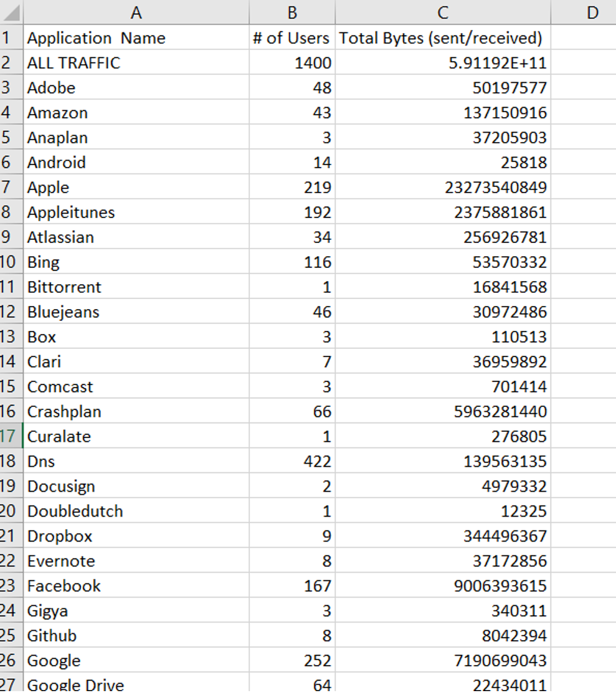Click Adobe's bytes value 50197577
This screenshot has height=693, width=616.
pos(443,87)
